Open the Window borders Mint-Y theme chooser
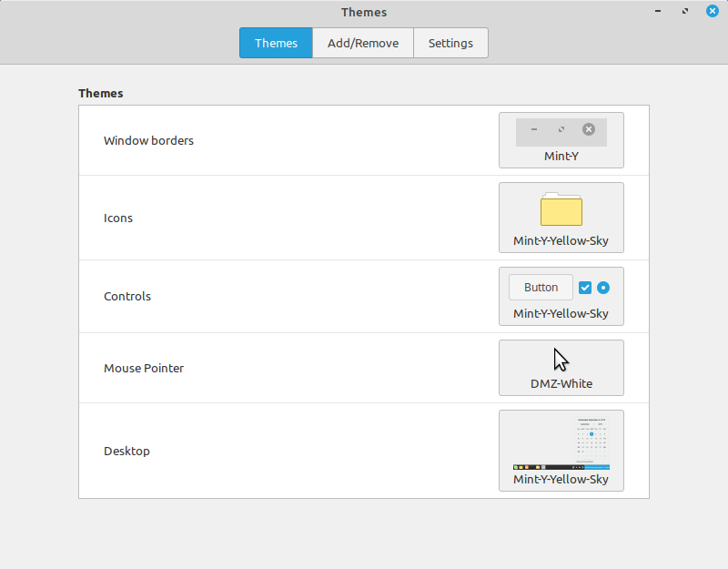 coord(561,140)
